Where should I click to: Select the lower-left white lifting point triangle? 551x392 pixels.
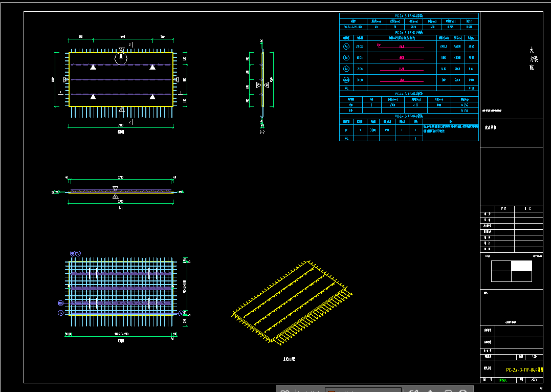pos(93,96)
